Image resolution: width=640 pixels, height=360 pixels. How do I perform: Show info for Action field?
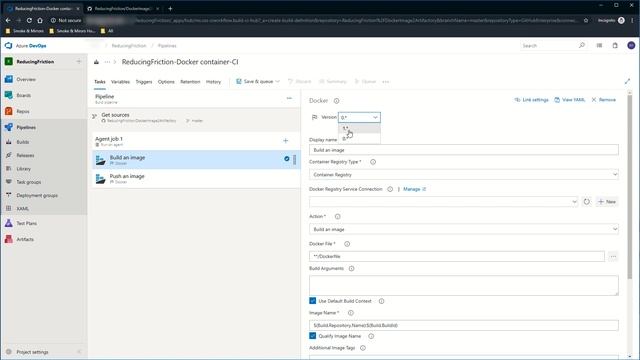(x=338, y=217)
